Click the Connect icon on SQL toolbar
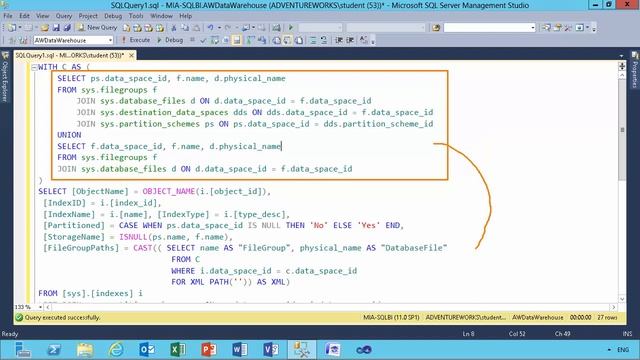This screenshot has height=360, width=640. pos(12,40)
